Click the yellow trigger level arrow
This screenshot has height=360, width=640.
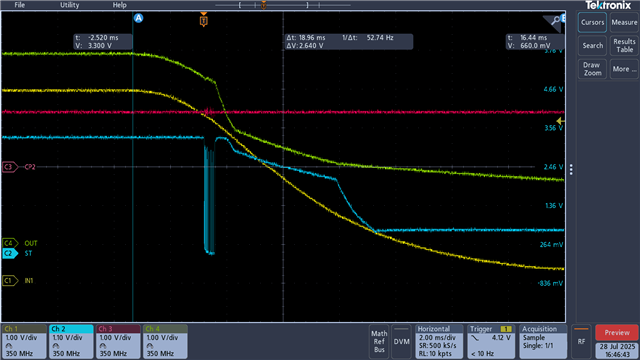[561, 121]
